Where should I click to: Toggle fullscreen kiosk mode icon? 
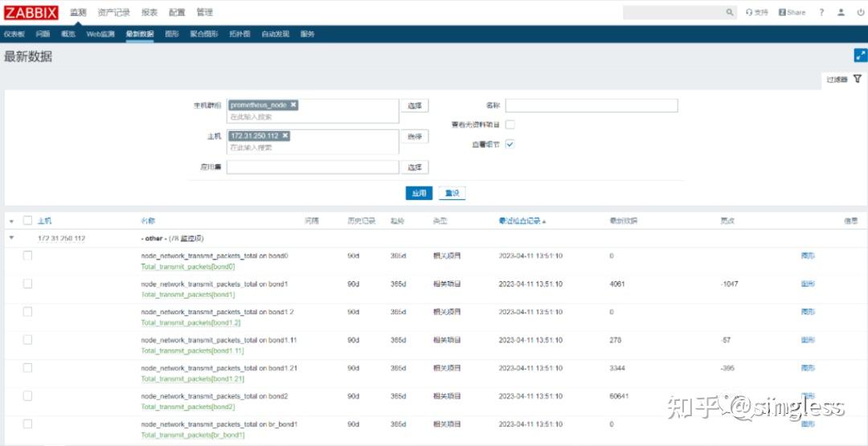pos(860,55)
